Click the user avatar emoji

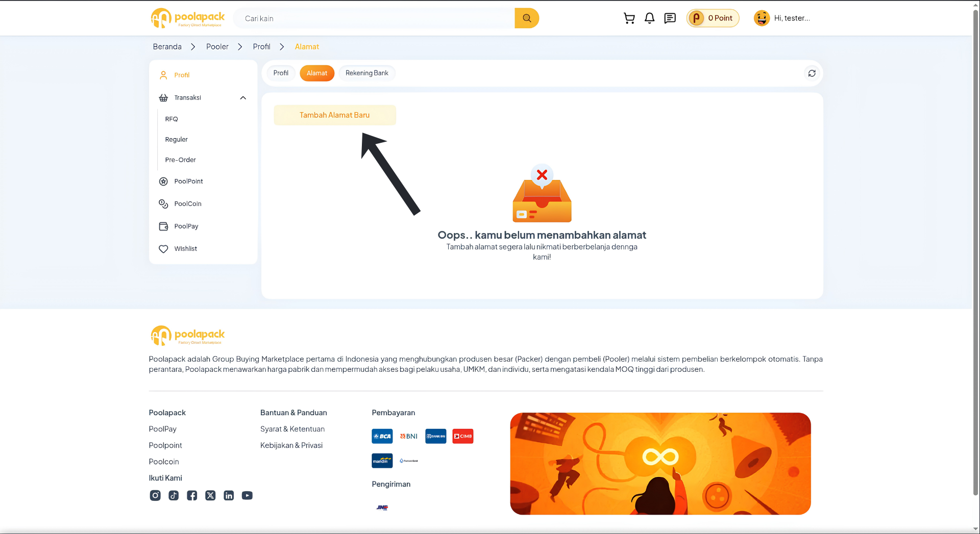762,18
